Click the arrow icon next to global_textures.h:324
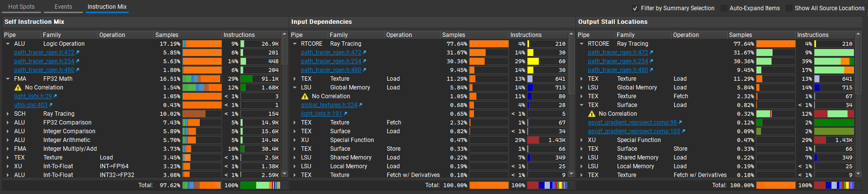The image size is (868, 194). 360,105
